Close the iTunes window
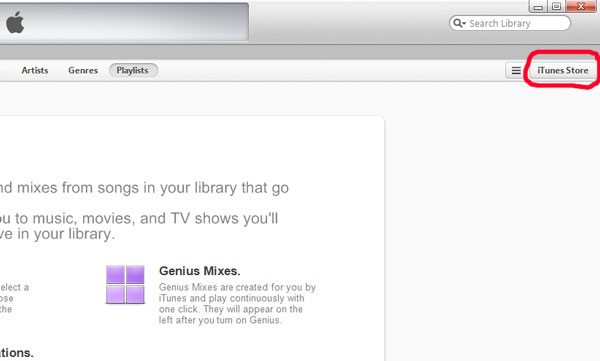Image resolution: width=600 pixels, height=361 pixels. pos(581,6)
